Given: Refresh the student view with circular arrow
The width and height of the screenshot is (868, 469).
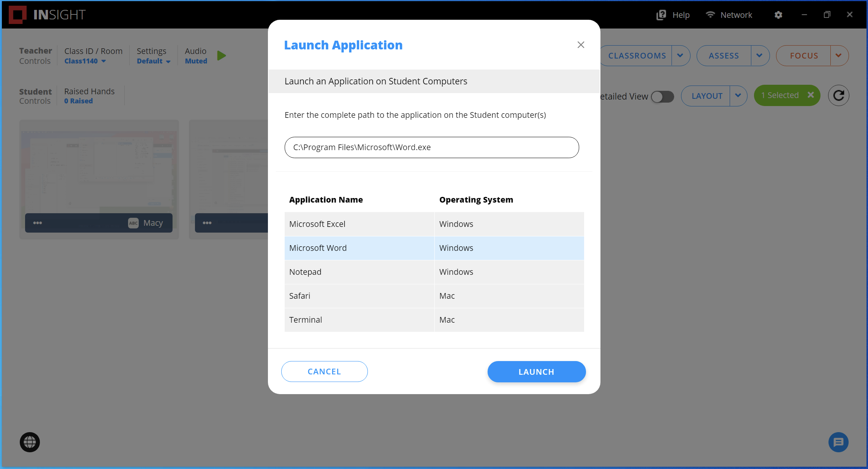Looking at the screenshot, I should point(839,95).
